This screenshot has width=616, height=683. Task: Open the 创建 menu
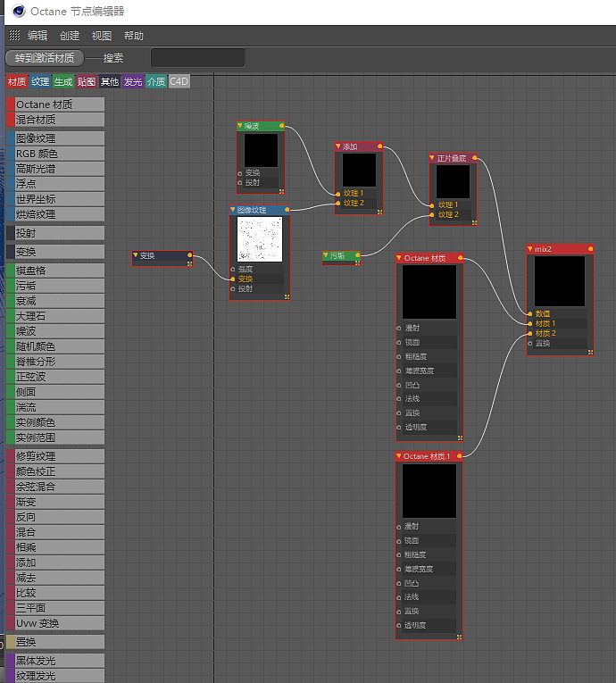[70, 36]
